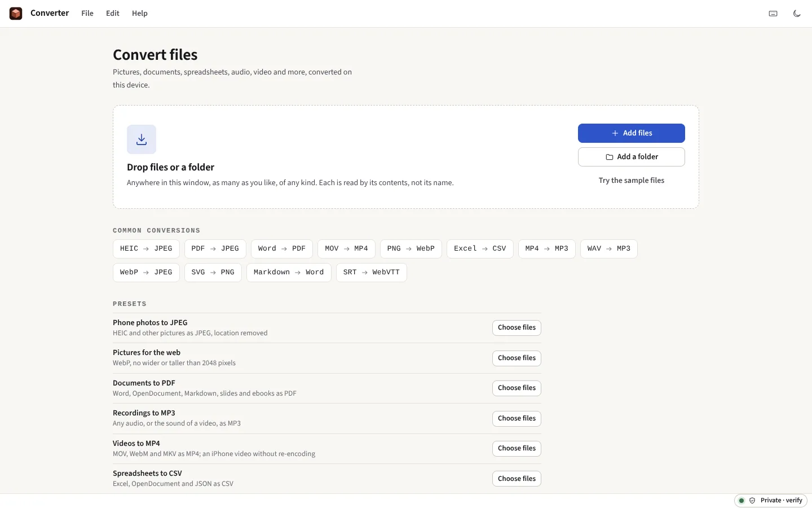Try the sample files link

632,181
